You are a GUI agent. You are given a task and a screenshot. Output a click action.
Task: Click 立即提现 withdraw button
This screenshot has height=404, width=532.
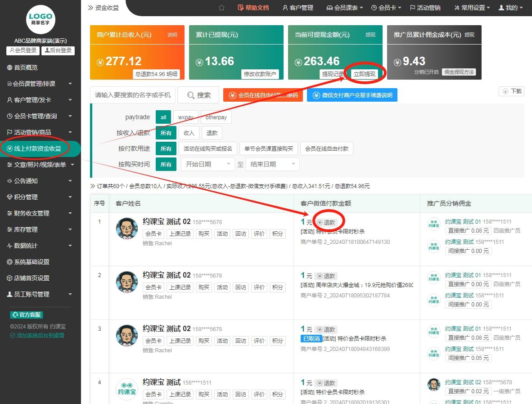click(x=365, y=74)
